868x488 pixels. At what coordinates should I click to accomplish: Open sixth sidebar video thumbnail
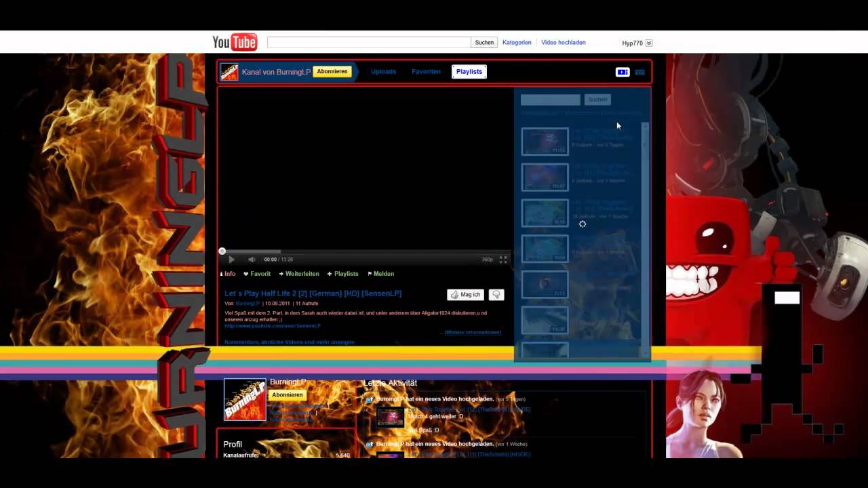[x=545, y=321]
